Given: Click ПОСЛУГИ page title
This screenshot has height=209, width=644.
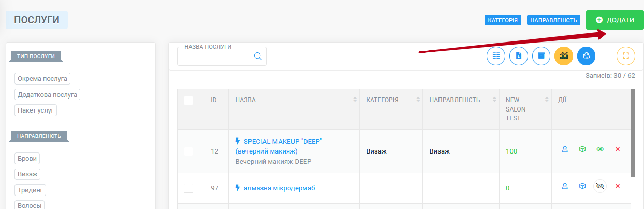Looking at the screenshot, I should tap(37, 20).
